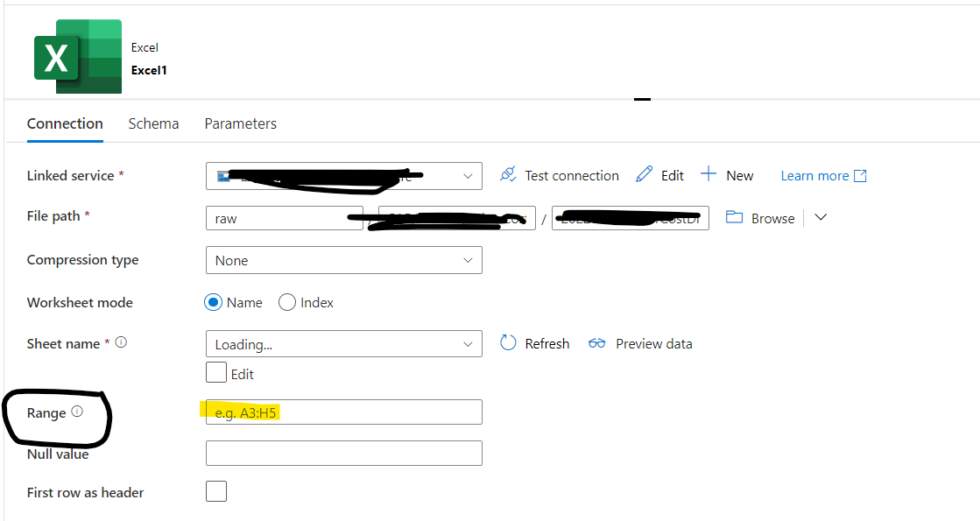The image size is (980, 521).
Task: Click the First row as header label
Action: click(85, 493)
